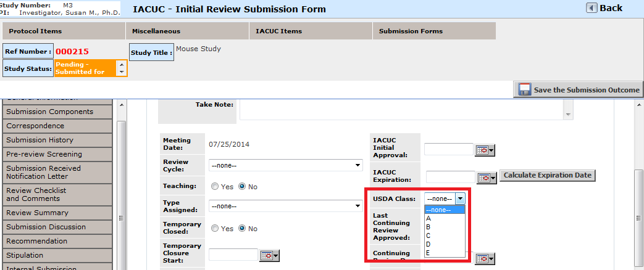The image size is (644, 270).
Task: Click Meeting Date value 07/25/2014
Action: pos(229,144)
